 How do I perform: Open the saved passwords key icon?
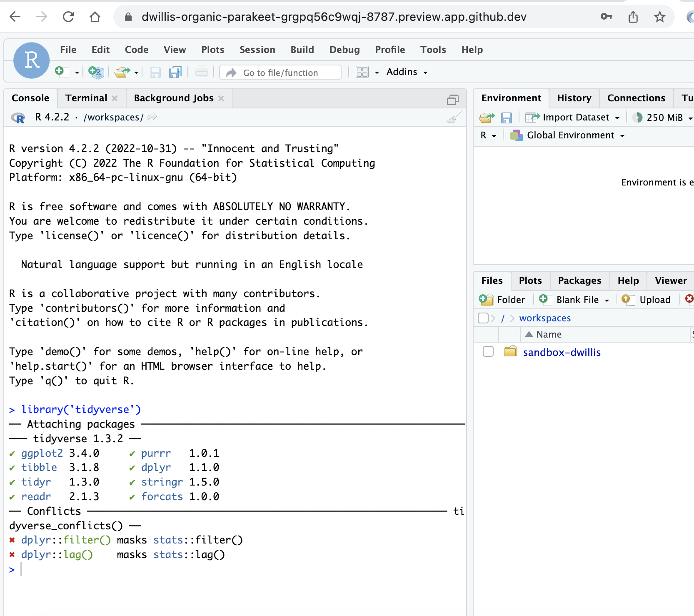pos(607,17)
